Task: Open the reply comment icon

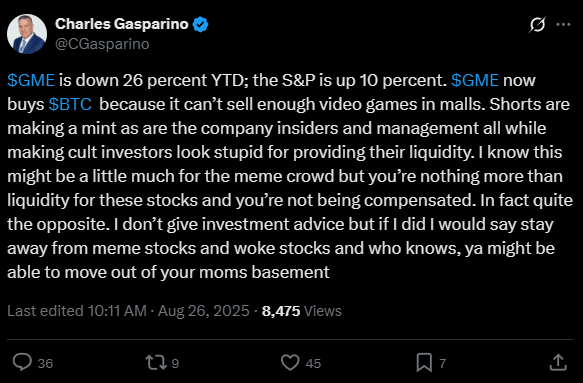Action: point(22,362)
